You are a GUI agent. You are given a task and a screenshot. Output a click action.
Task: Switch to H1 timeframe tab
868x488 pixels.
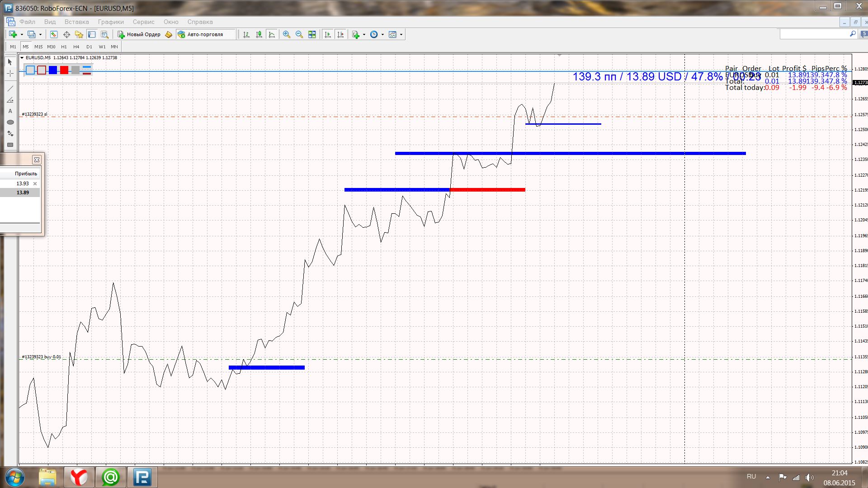pos(64,47)
